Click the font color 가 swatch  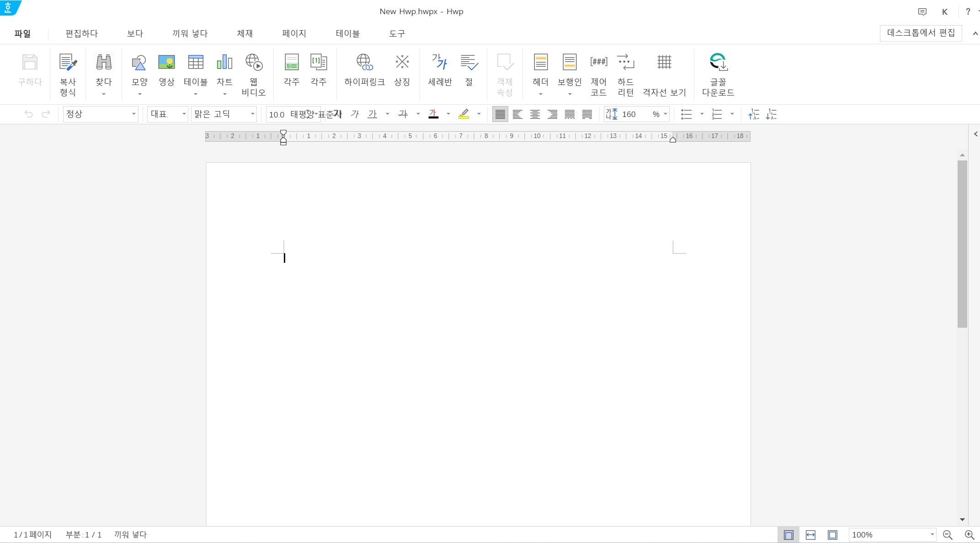pos(433,114)
